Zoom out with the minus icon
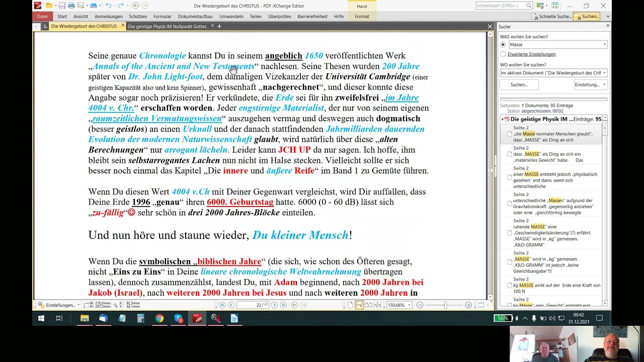The image size is (644, 362). [x=420, y=305]
